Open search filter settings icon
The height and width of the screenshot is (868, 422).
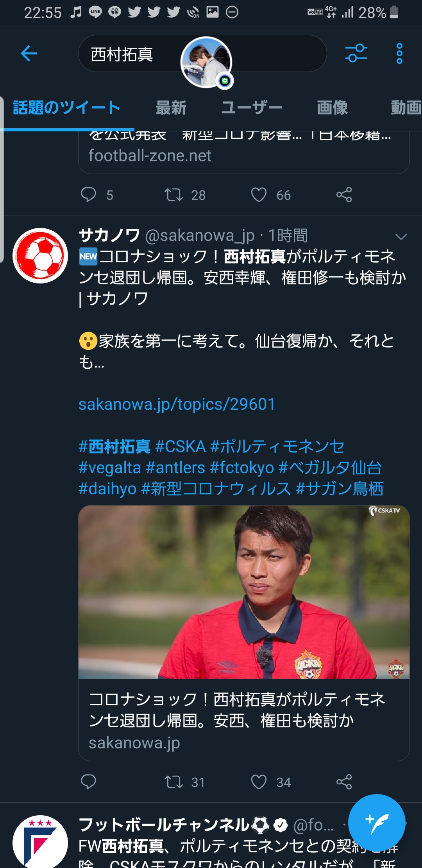(x=356, y=54)
